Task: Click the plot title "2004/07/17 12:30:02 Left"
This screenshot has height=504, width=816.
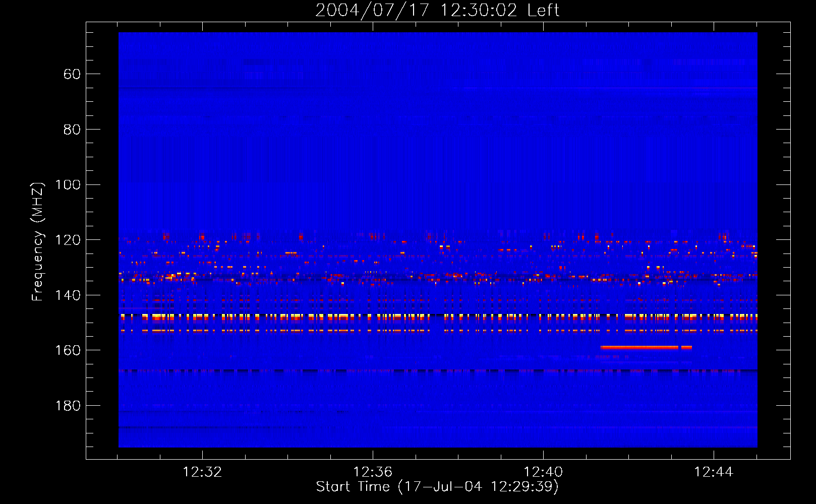Action: click(x=437, y=10)
